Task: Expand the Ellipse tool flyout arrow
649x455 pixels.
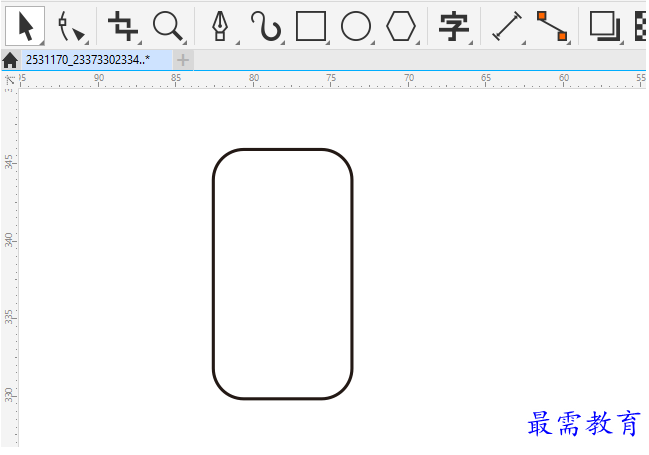Action: (x=373, y=43)
